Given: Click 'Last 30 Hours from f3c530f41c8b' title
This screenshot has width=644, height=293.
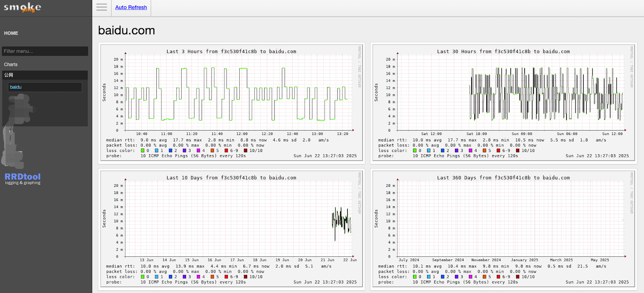Looking at the screenshot, I should pos(503,51).
